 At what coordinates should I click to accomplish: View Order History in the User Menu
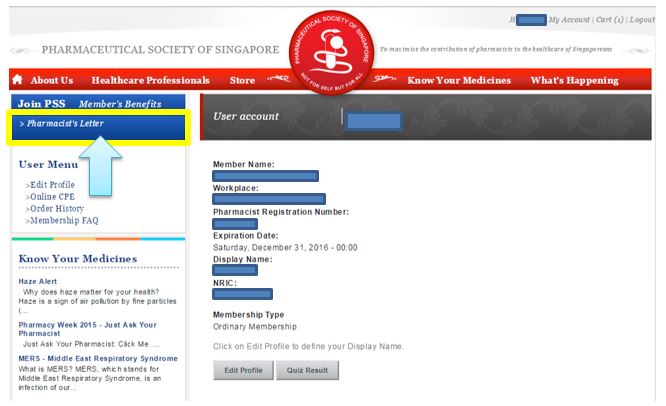coord(55,209)
